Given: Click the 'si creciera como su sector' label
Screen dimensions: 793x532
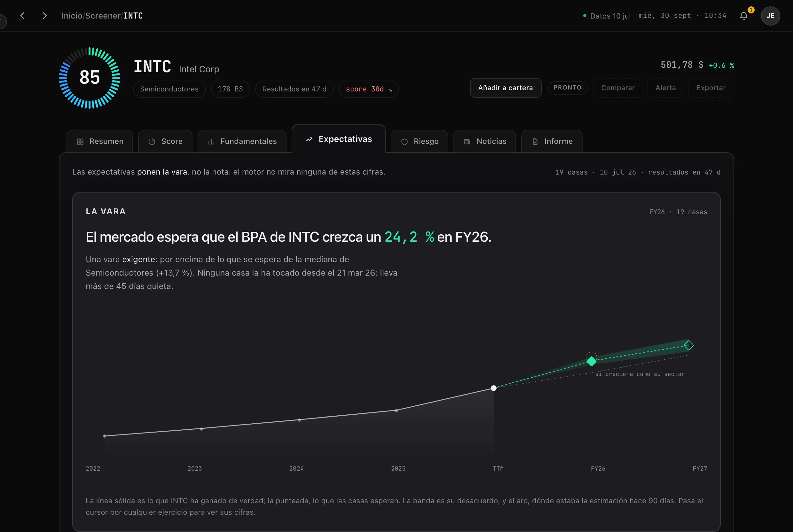Looking at the screenshot, I should [640, 374].
